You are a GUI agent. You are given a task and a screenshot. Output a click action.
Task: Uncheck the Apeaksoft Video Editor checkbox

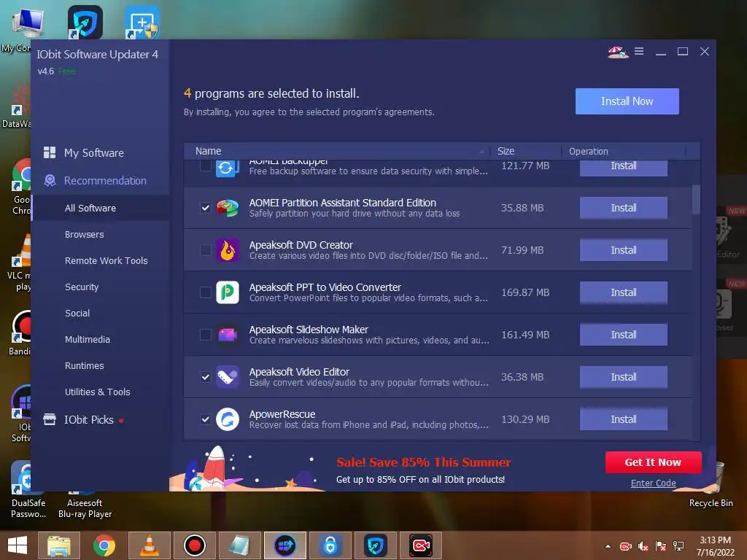pyautogui.click(x=205, y=377)
